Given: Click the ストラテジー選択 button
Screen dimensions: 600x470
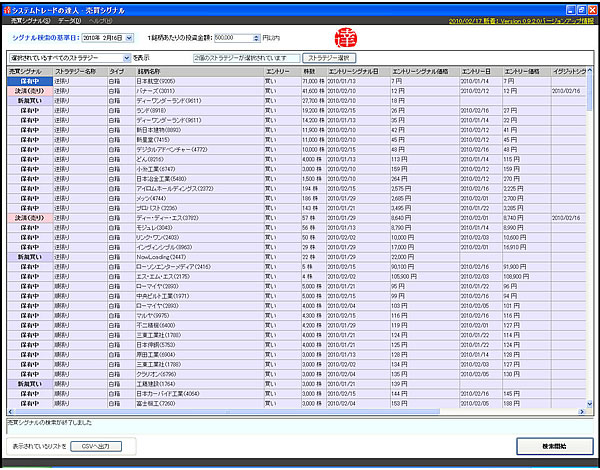Looking at the screenshot, I should (329, 58).
